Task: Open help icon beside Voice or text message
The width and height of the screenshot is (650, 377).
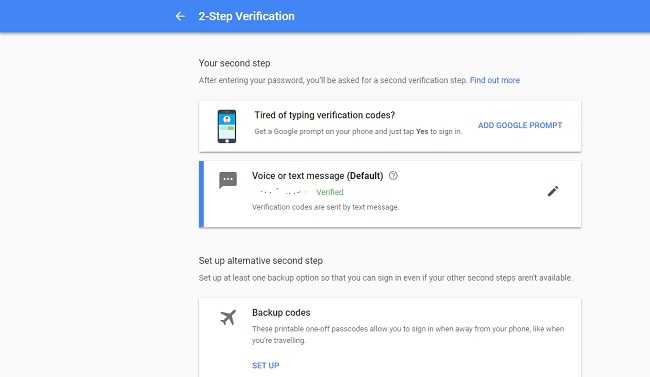Action: [x=393, y=175]
